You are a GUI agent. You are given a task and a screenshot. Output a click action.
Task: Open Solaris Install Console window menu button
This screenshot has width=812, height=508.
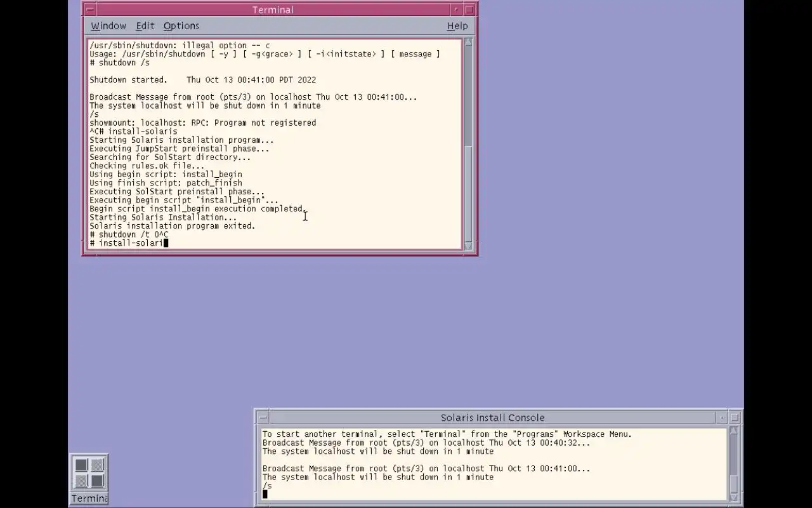pos(263,417)
